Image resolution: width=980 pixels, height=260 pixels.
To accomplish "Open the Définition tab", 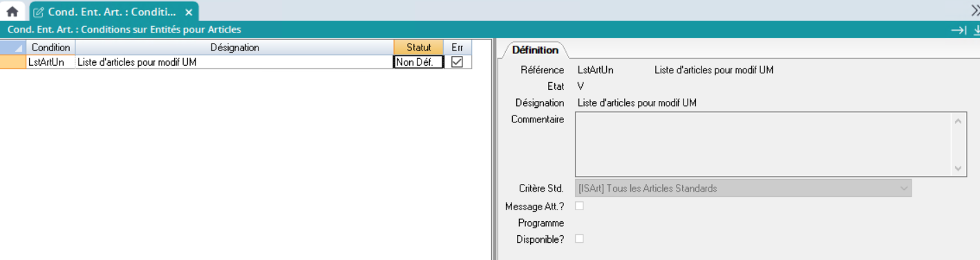I will click(x=535, y=50).
